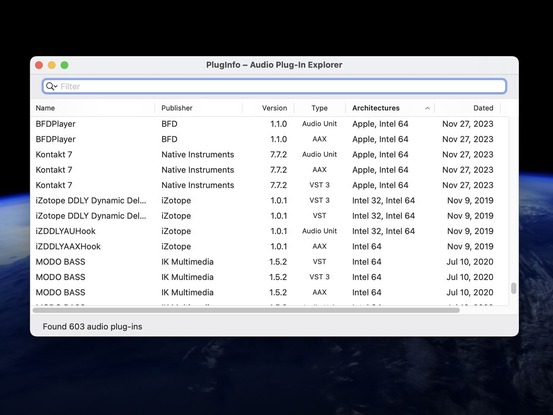
Task: Select the Kontakt 7 Audio Unit row
Action: click(270, 154)
